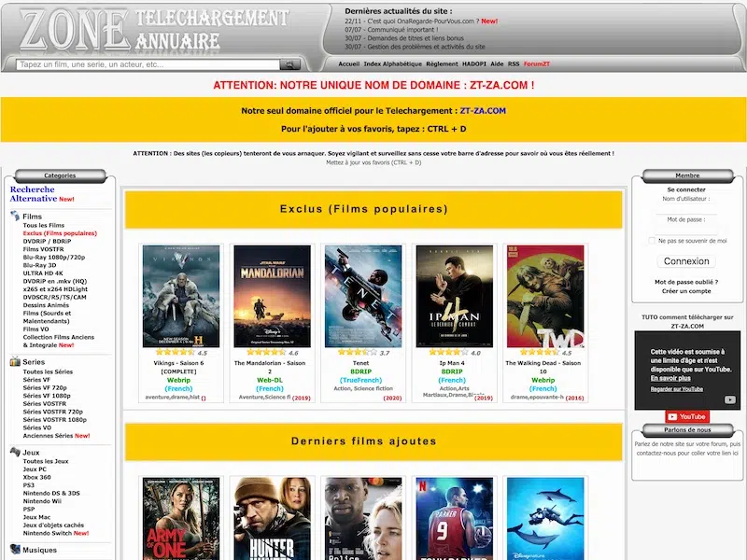The height and width of the screenshot is (560, 747).
Task: Select Blu-Ray 1080p/720p films category
Action: [54, 257]
